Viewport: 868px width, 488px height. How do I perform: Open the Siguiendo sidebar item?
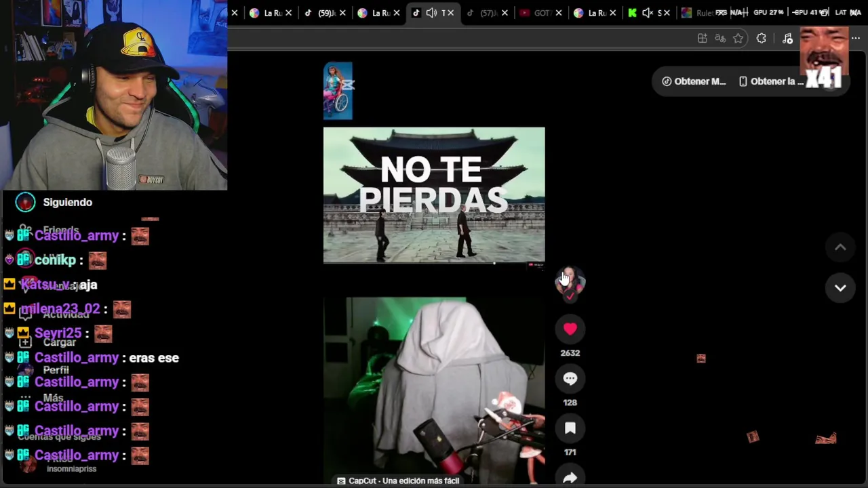(67, 202)
